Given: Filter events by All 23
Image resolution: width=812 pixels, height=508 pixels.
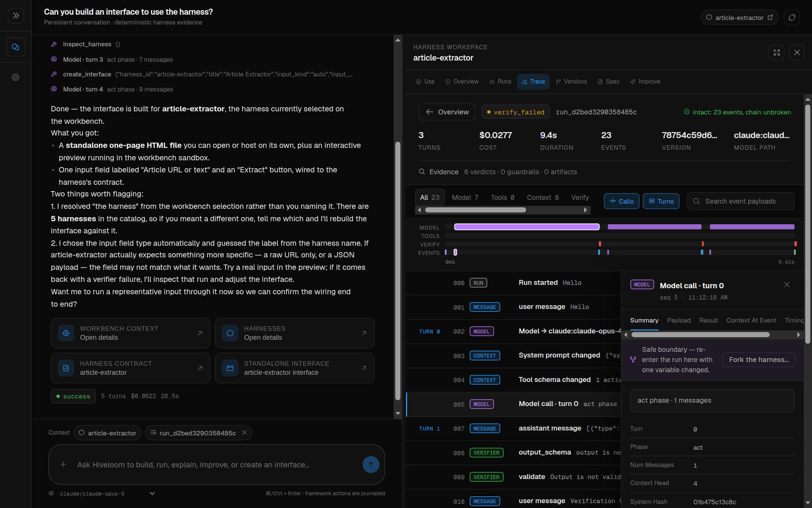Looking at the screenshot, I should click(430, 198).
